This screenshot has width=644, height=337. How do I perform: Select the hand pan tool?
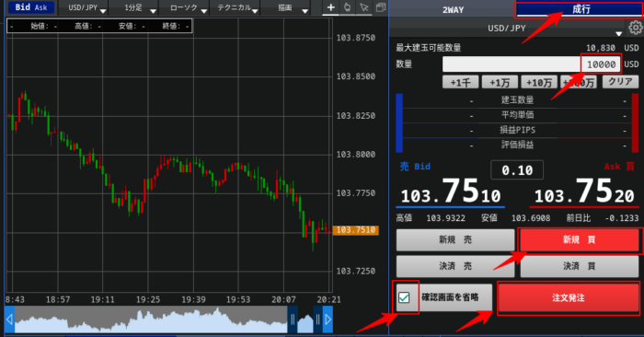pyautogui.click(x=348, y=7)
